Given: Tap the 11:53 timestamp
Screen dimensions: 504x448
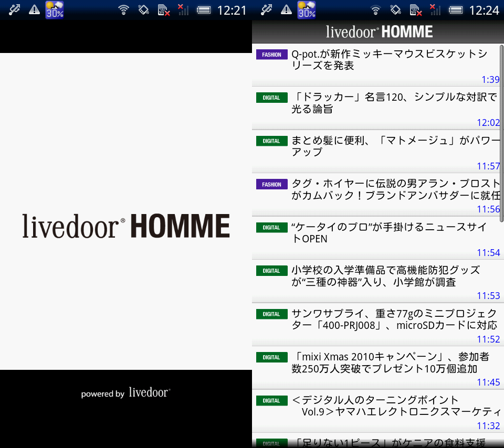Looking at the screenshot, I should click(488, 295).
